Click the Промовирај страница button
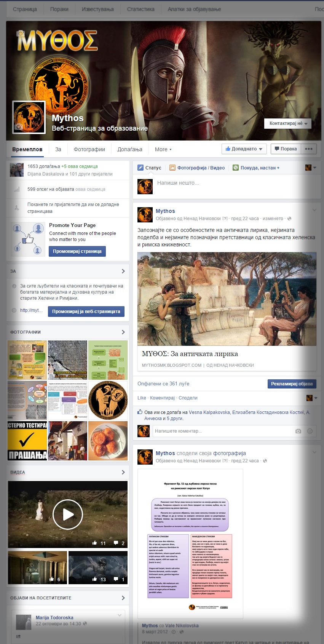 coord(77,251)
